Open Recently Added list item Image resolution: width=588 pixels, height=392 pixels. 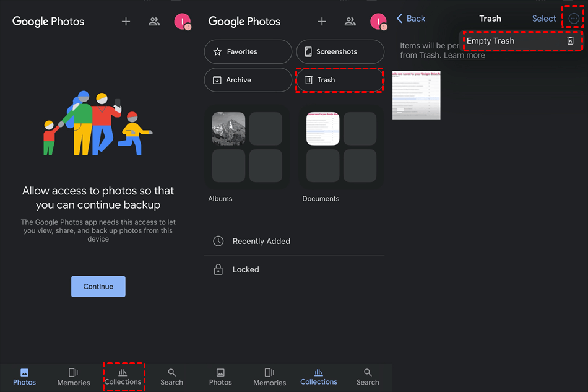coord(295,241)
